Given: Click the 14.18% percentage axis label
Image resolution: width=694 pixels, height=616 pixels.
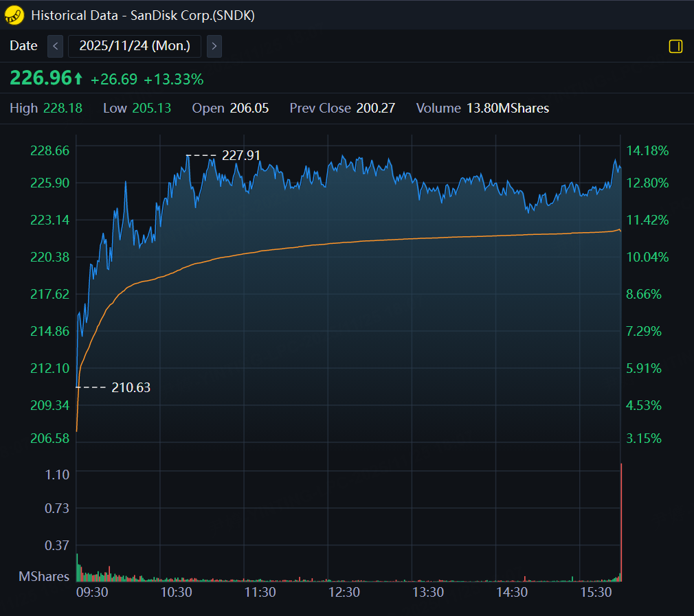Looking at the screenshot, I should (x=647, y=151).
